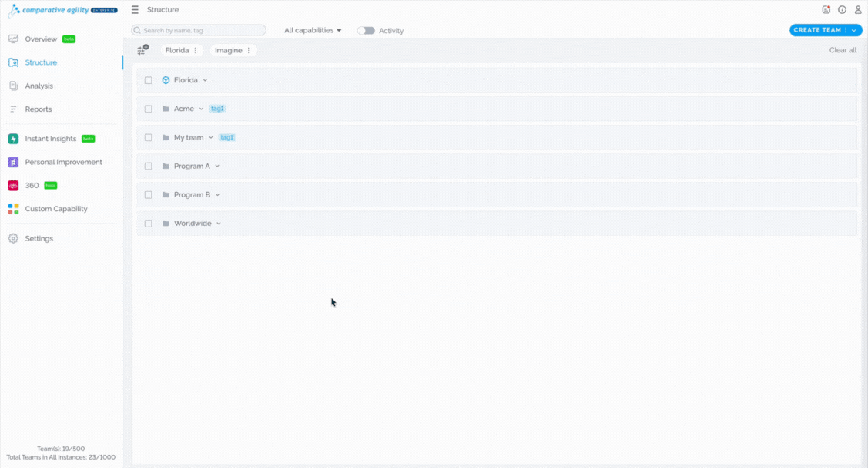
Task: Expand the Acme folder chevron
Action: tap(202, 109)
